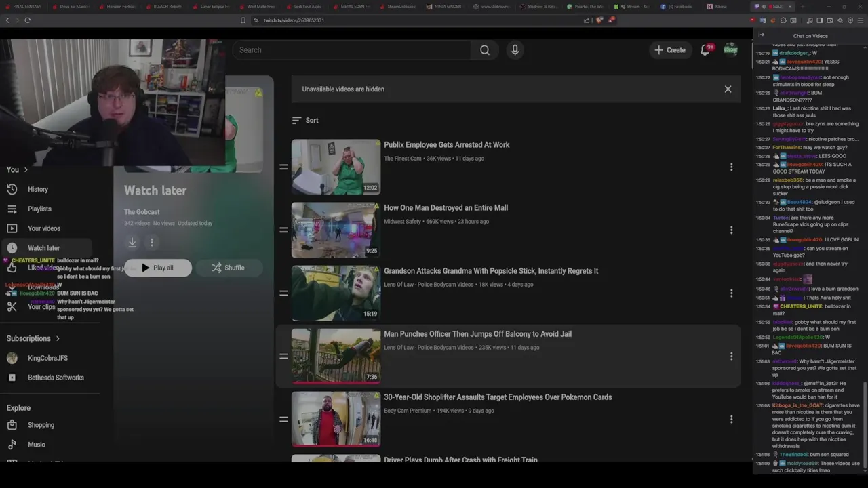Switch to the Deus Ex browser tab
868x488 pixels.
71,7
